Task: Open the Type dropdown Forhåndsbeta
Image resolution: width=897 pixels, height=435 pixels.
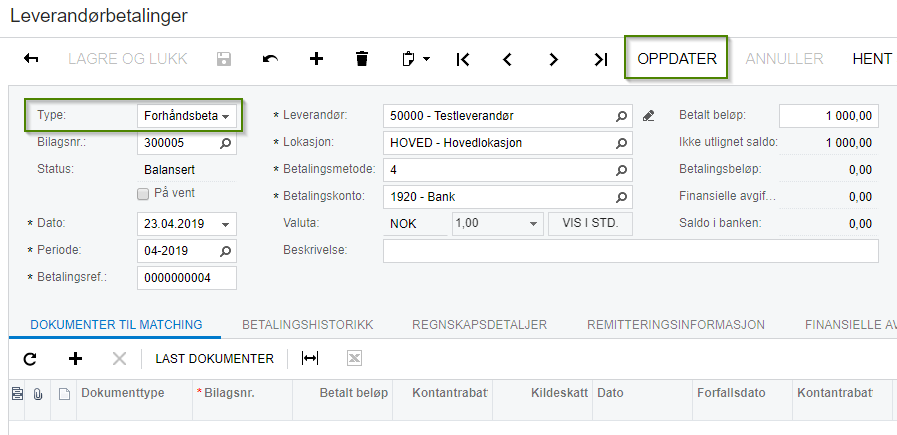Action: click(187, 116)
